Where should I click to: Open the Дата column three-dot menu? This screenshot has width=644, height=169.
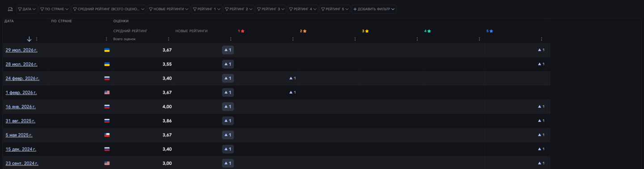point(37,39)
